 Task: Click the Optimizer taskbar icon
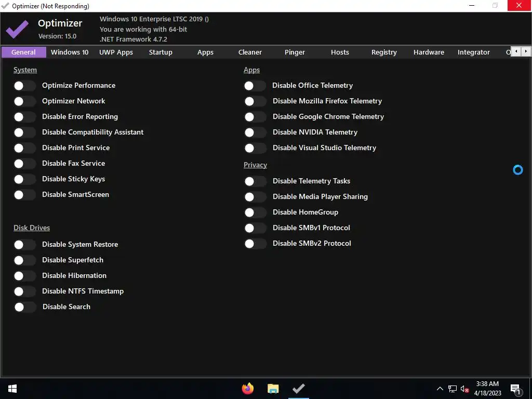click(299, 389)
